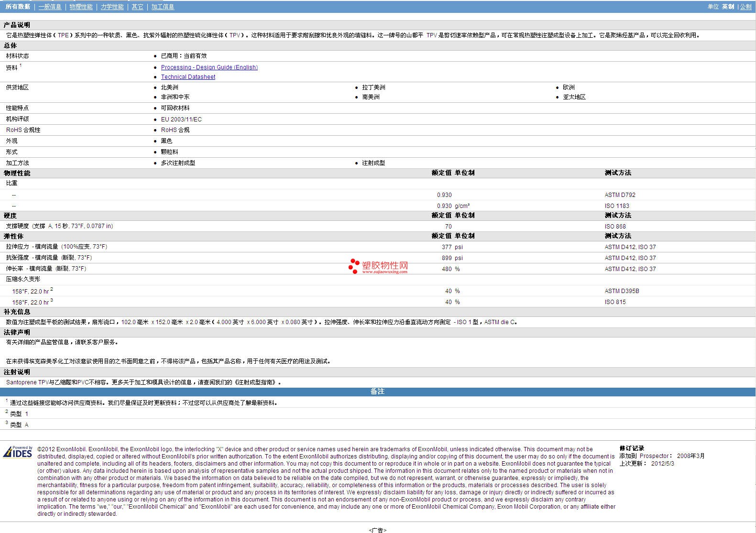Select the 产品说明 section header
The image size is (756, 533).
pyautogui.click(x=17, y=25)
